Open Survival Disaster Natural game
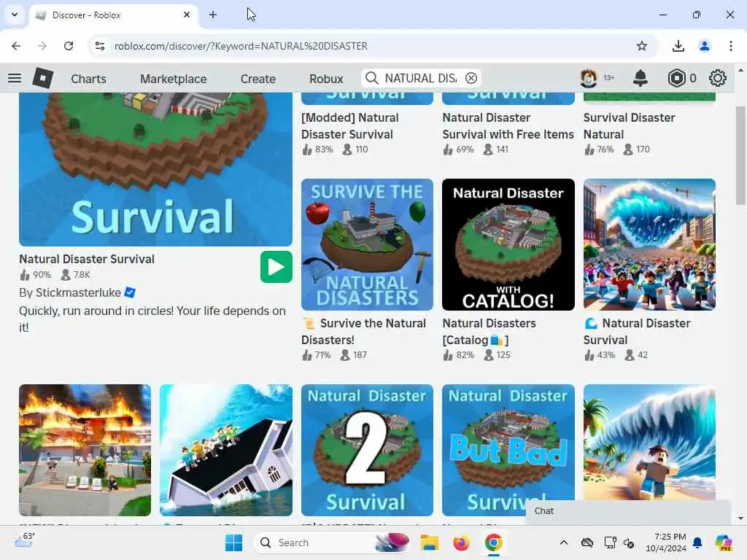747x560 pixels. pyautogui.click(x=629, y=125)
